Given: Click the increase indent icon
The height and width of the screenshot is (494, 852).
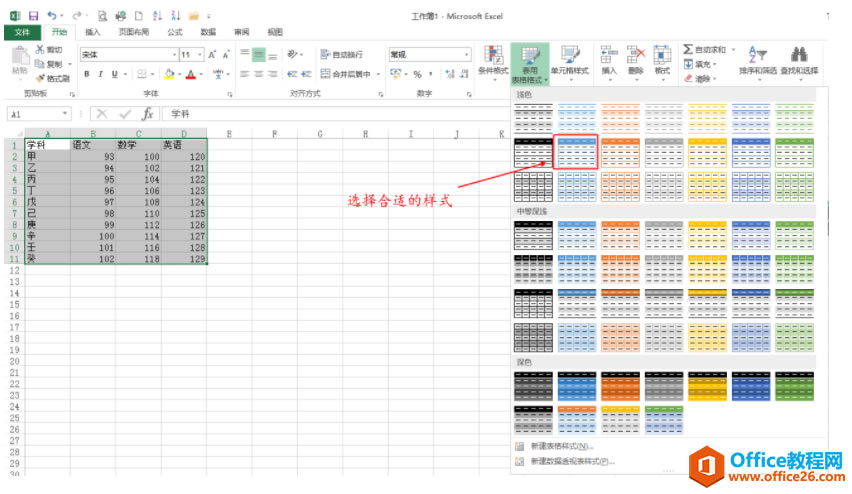Looking at the screenshot, I should (306, 74).
